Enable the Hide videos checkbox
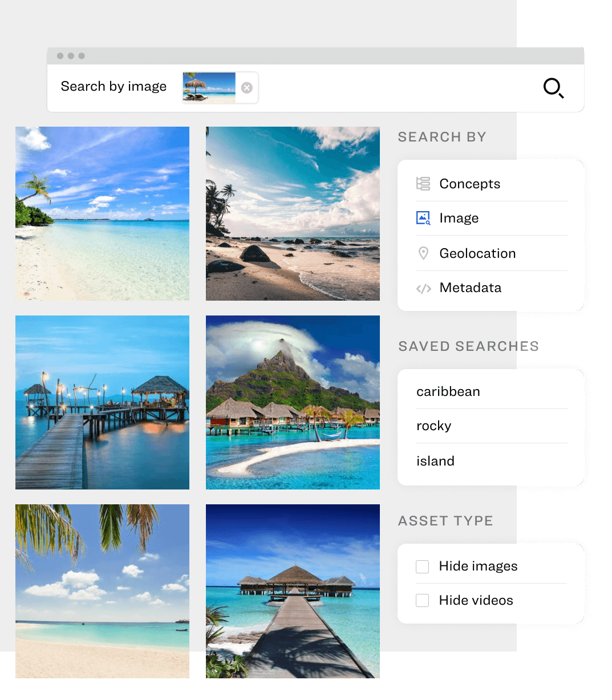The width and height of the screenshot is (612, 700). tap(423, 601)
